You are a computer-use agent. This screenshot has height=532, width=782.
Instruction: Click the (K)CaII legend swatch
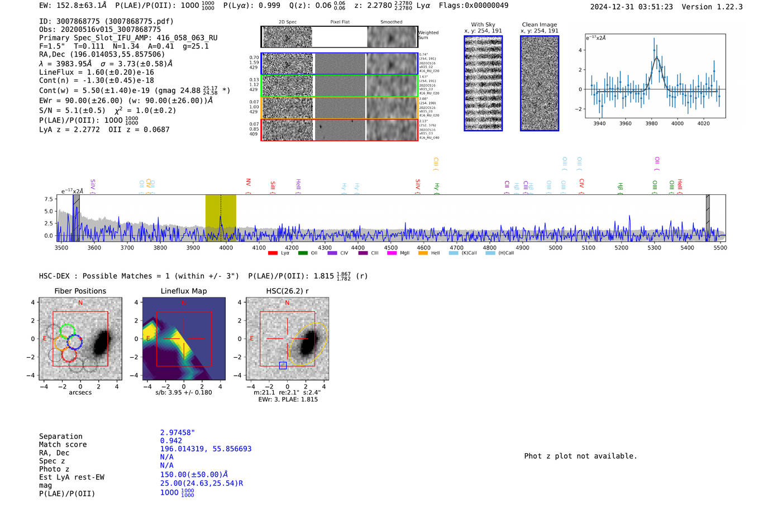454,253
